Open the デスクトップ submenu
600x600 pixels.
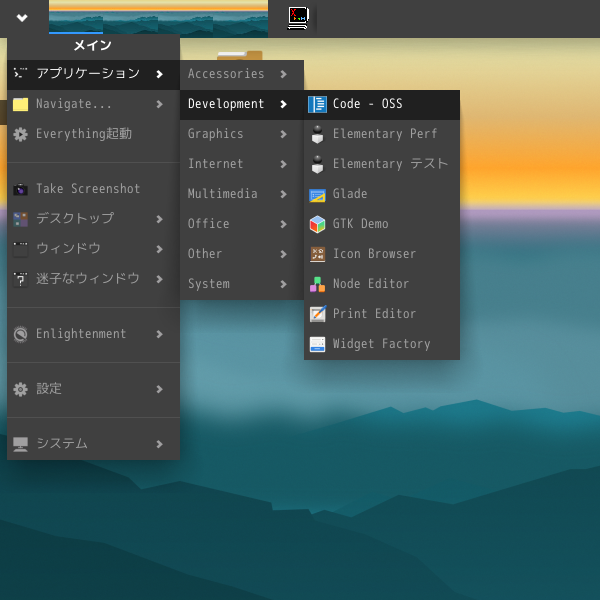[93, 219]
